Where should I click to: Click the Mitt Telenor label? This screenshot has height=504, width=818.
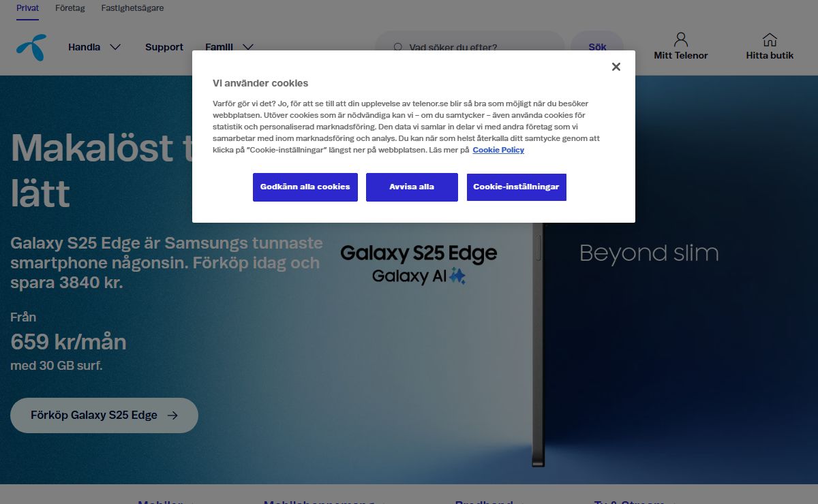(x=681, y=56)
